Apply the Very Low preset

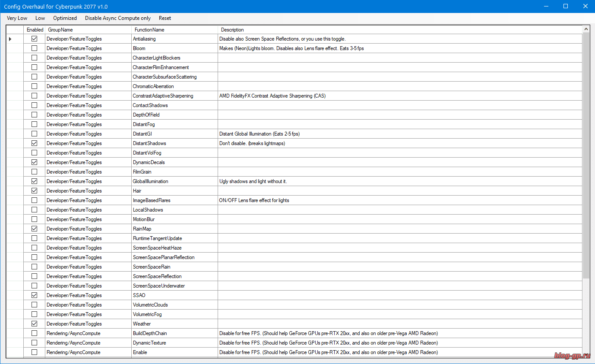(17, 18)
